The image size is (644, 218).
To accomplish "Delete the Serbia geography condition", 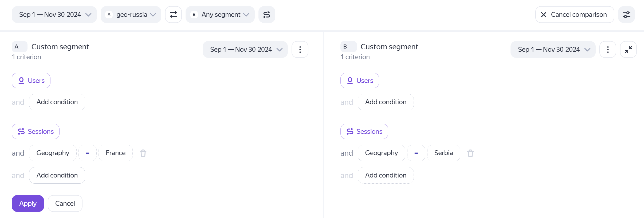I will tap(470, 153).
